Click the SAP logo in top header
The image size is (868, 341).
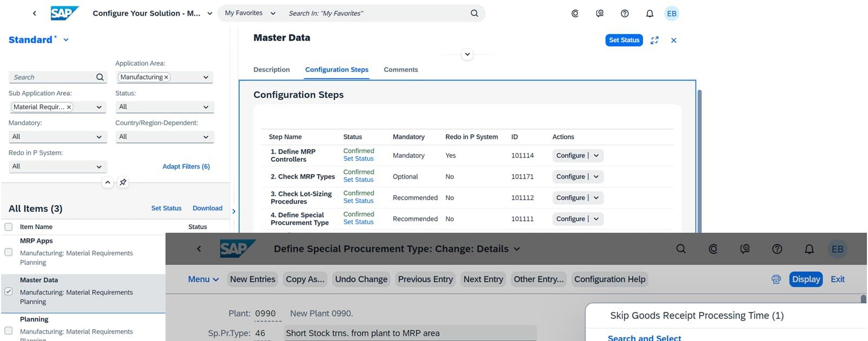[64, 13]
